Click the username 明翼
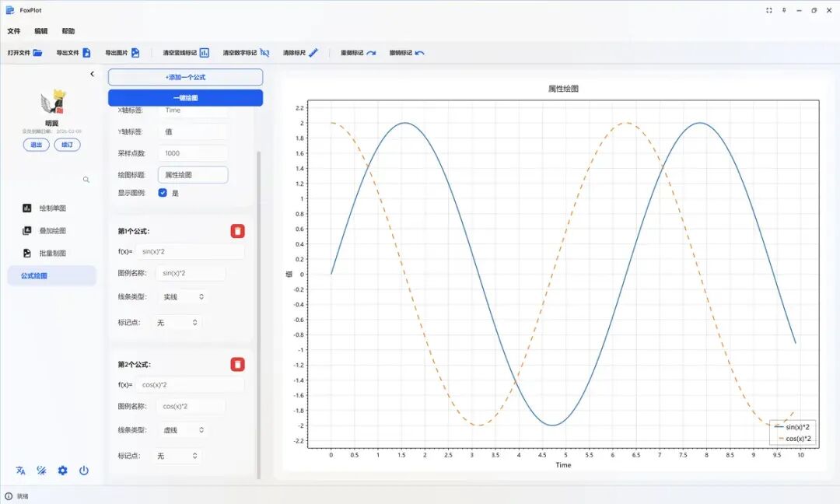 tap(53, 123)
